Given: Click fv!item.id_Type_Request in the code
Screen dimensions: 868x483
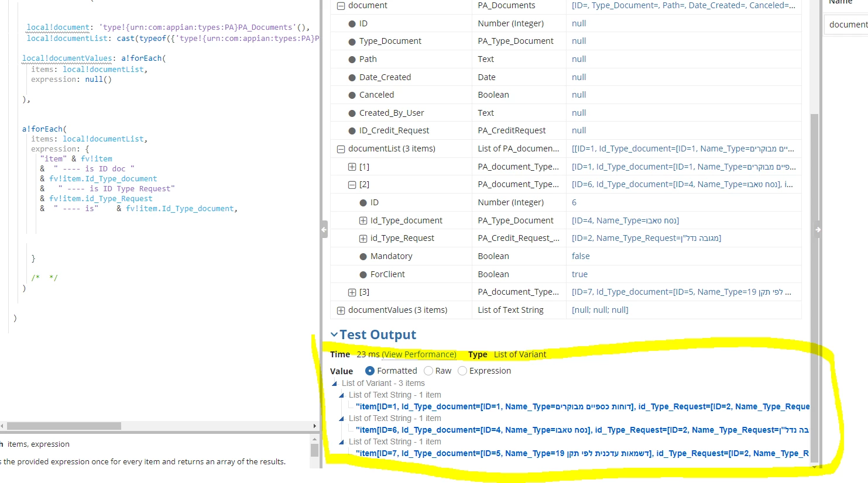Looking at the screenshot, I should pos(101,199).
